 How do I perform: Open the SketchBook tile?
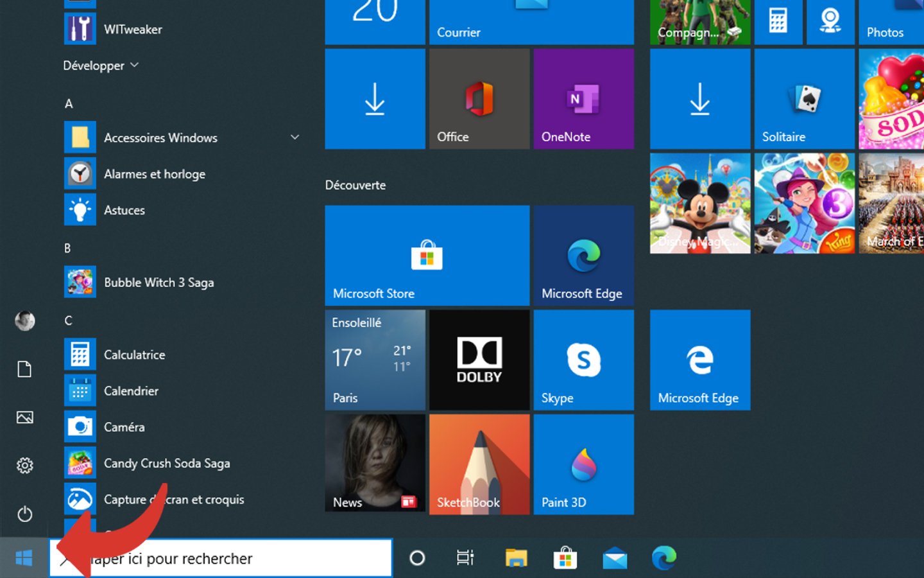(479, 464)
